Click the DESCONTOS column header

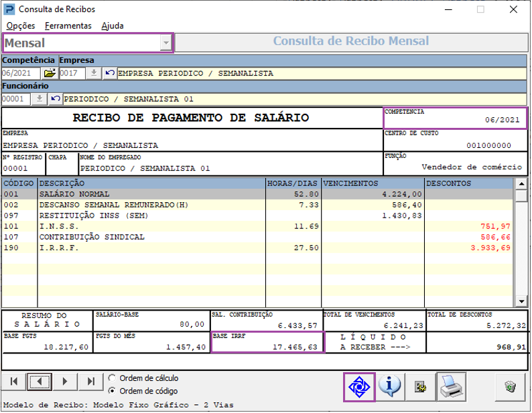(x=469, y=183)
